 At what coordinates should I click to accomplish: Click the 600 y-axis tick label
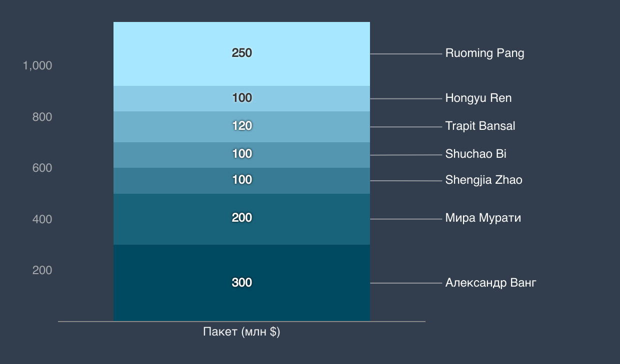(42, 168)
